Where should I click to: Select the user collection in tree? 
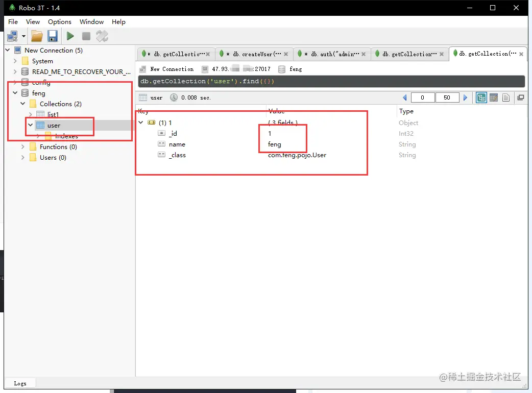pos(54,125)
